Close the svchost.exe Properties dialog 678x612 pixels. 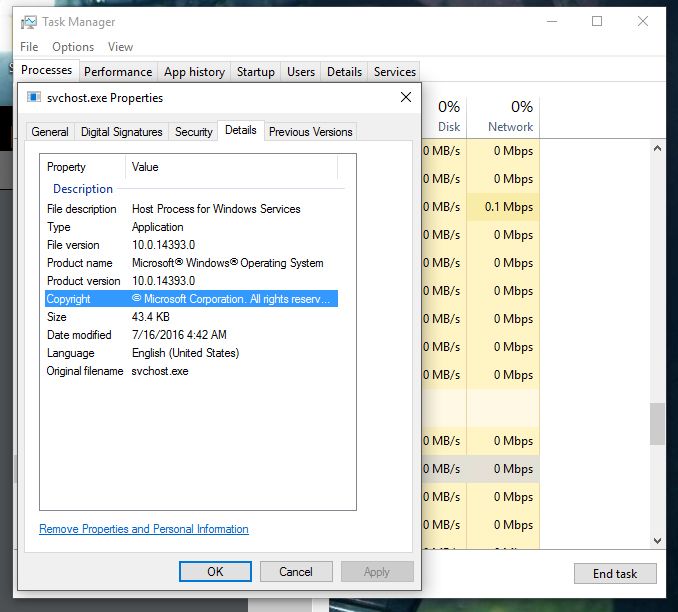pyautogui.click(x=406, y=97)
